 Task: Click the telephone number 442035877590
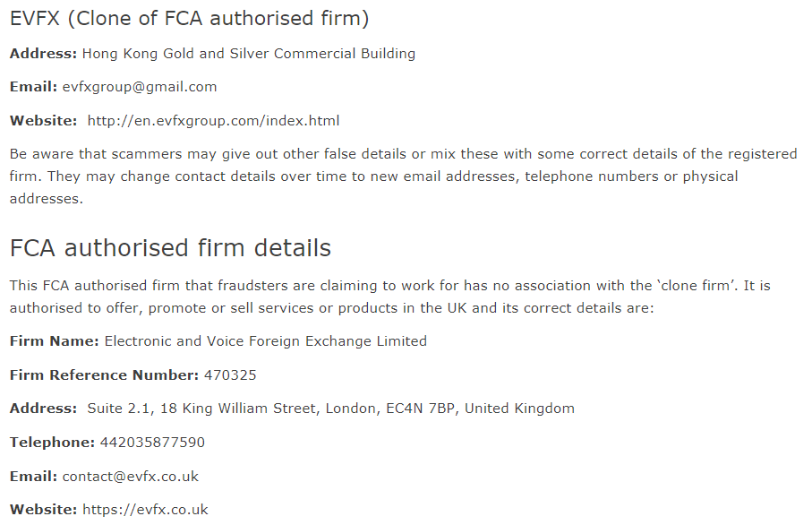click(153, 443)
